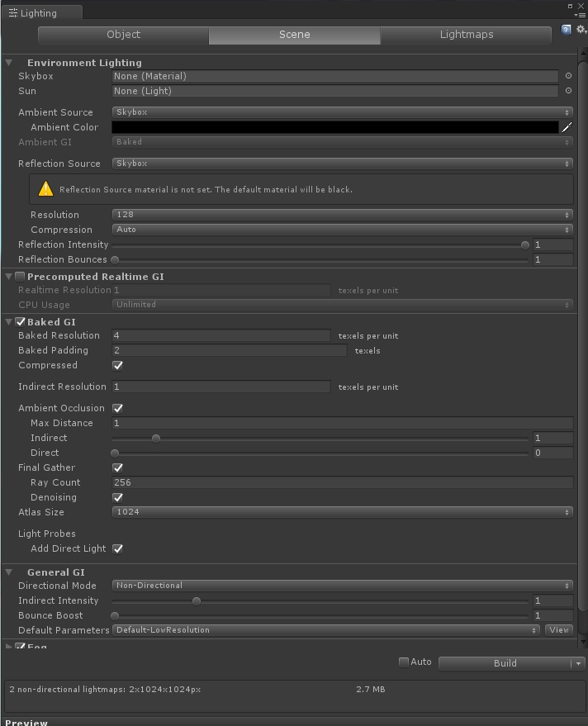Select the Lighting window tab
This screenshot has width=588, height=726.
(41, 13)
